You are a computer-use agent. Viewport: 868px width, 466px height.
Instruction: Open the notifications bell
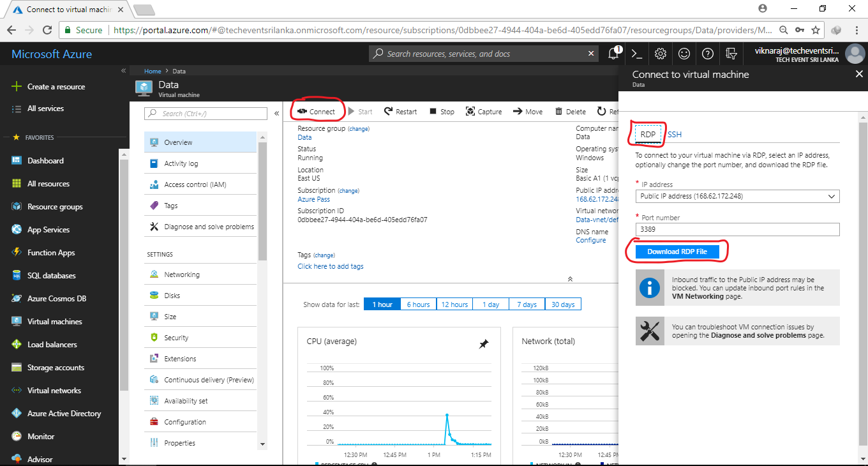613,54
